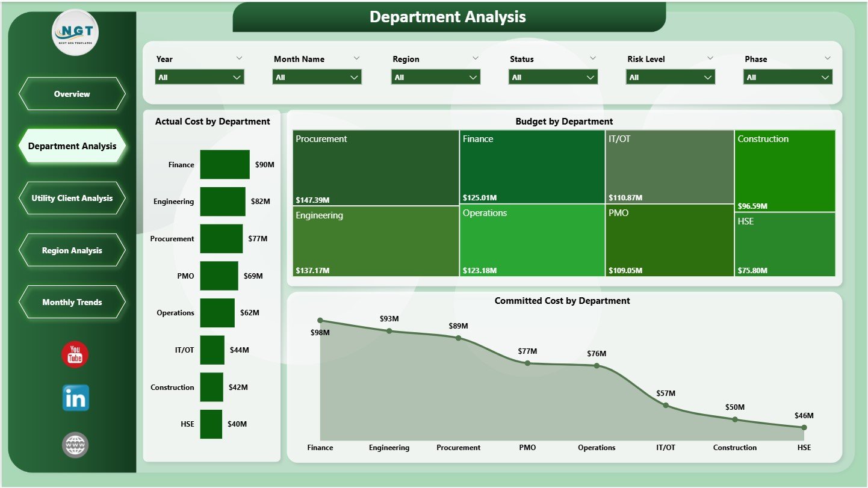Navigate to Monthly Trends page

tap(72, 302)
